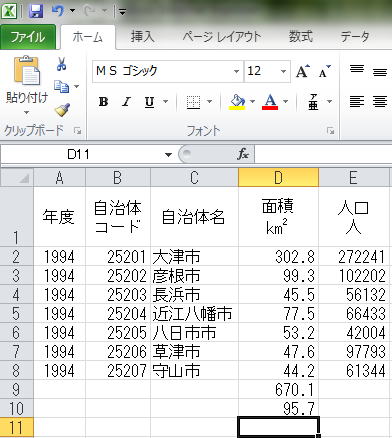The image size is (392, 438).
Task: Select the cell with value 95.7
Action: point(278,408)
